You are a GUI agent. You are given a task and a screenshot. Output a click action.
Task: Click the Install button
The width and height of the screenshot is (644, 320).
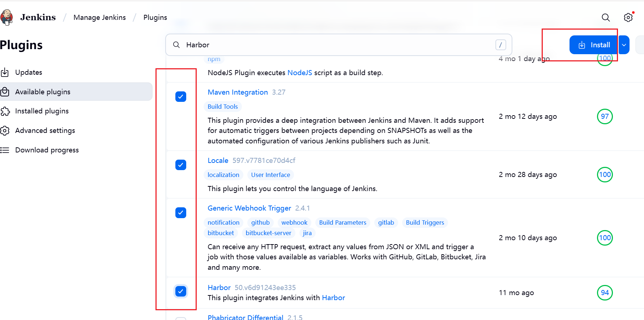(593, 45)
